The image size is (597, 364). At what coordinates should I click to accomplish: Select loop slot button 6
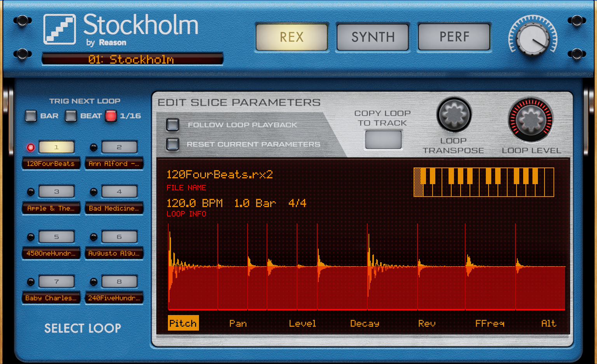point(119,237)
